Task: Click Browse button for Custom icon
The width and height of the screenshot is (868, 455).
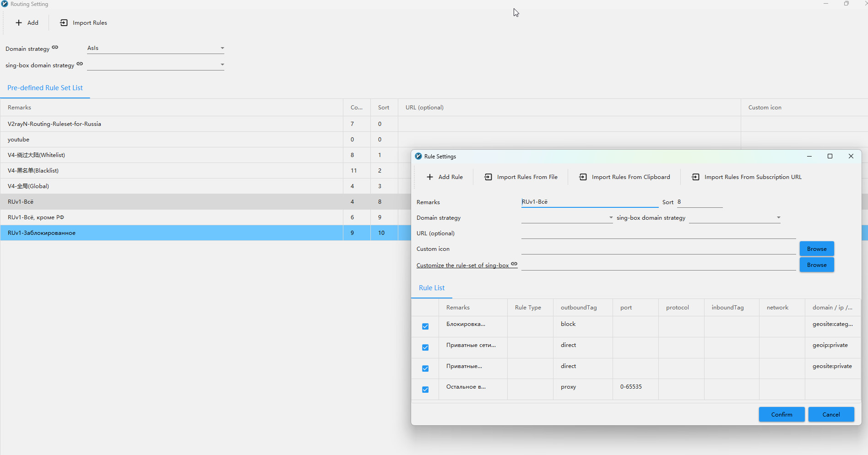Action: pos(817,249)
